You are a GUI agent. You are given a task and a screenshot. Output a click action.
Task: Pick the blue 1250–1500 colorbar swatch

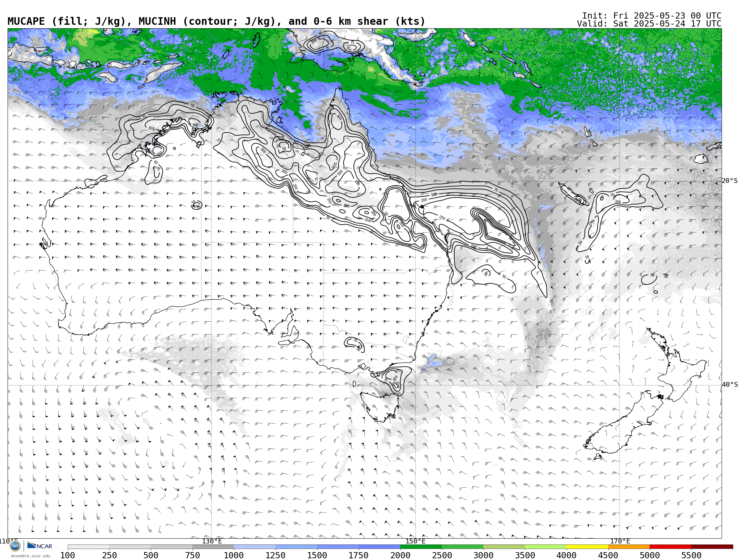[x=296, y=547]
